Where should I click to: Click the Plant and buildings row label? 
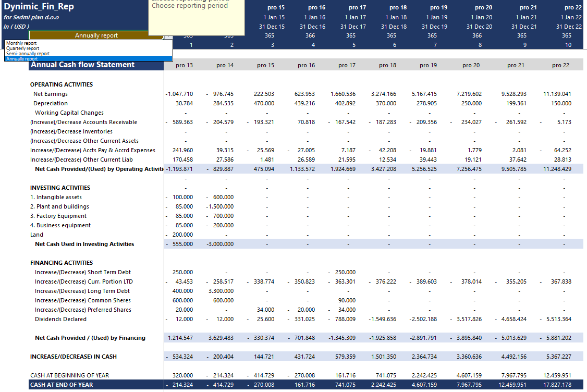point(59,206)
